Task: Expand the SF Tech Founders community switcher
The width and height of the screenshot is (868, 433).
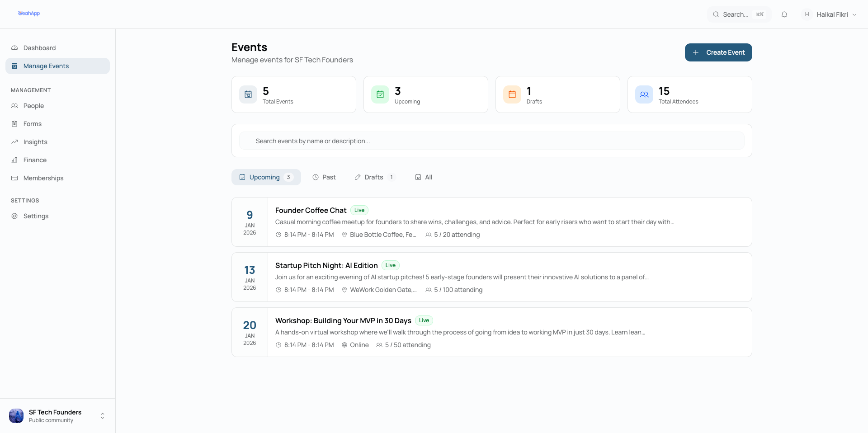Action: coord(103,416)
